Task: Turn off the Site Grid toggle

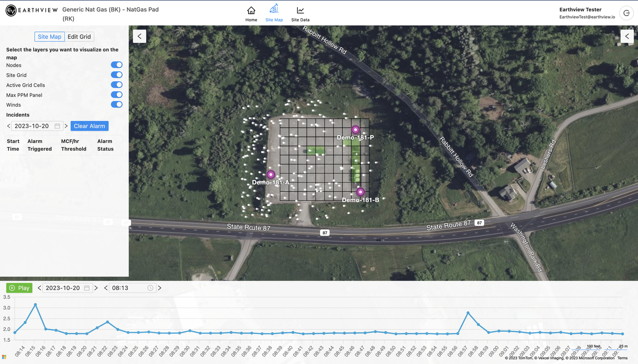Action: tap(117, 74)
